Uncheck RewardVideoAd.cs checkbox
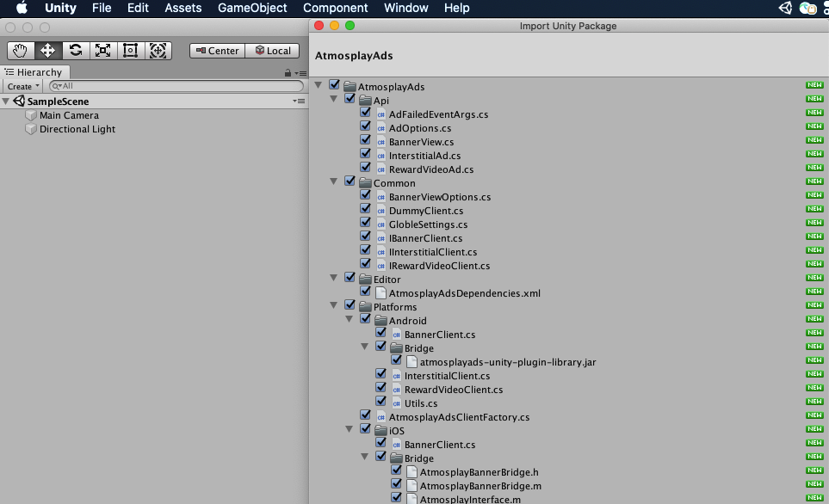This screenshot has width=829, height=504. pos(365,167)
